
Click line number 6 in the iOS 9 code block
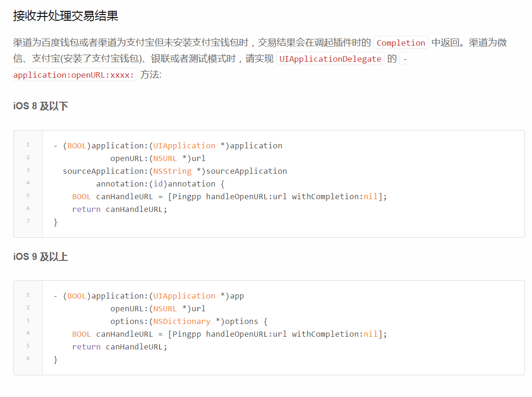(x=28, y=358)
